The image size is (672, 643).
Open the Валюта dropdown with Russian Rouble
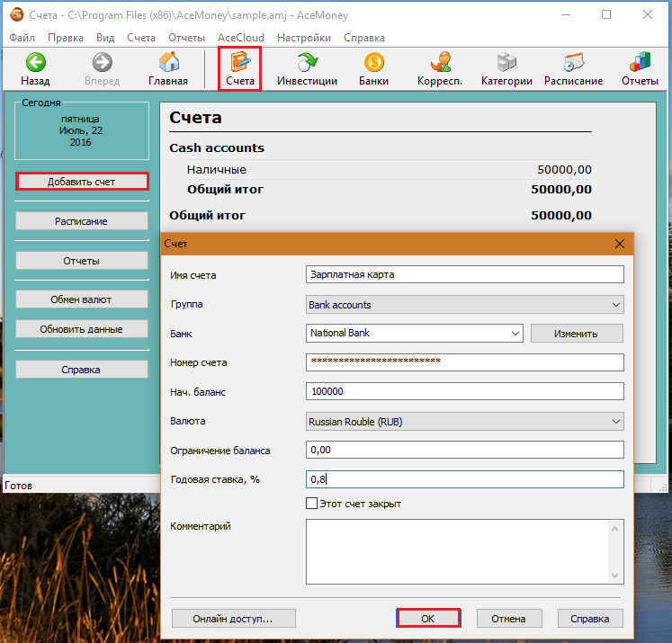coord(615,421)
